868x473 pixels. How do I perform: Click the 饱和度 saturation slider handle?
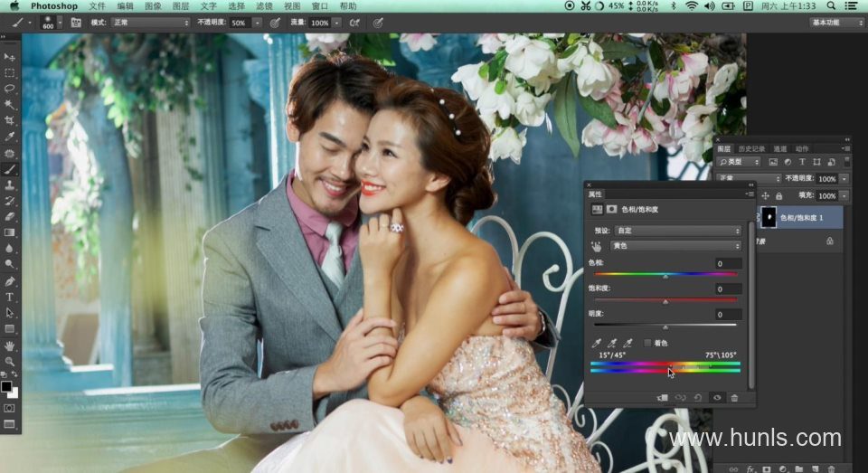[x=665, y=302]
